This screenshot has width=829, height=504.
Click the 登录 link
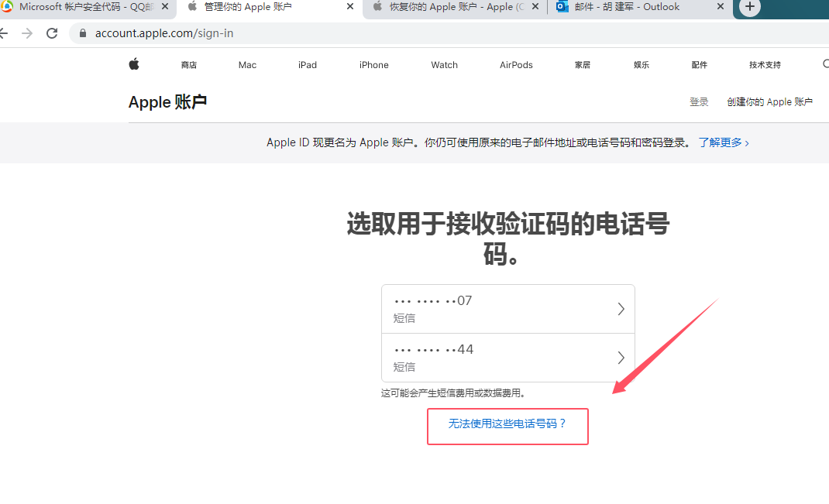coord(699,102)
